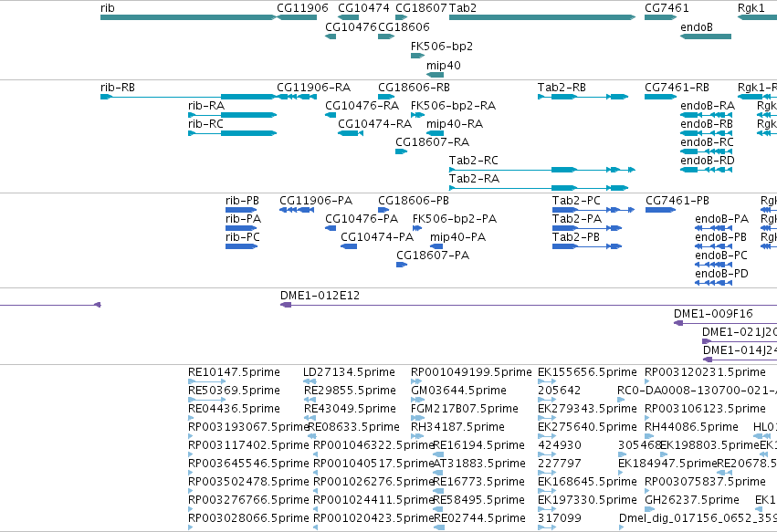
Task: Select the Tab2-RA transcript
Action: tap(539, 188)
